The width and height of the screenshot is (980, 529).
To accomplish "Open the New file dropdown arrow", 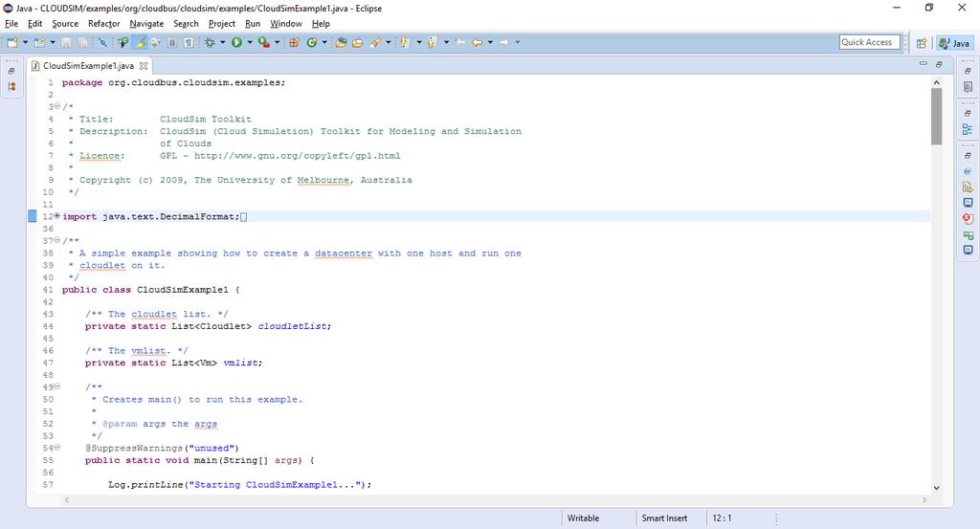I will pos(26,42).
